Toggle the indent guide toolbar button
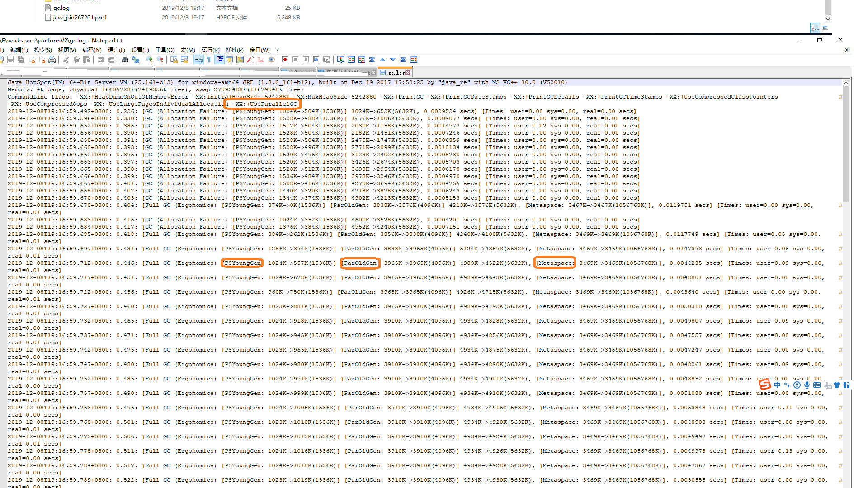Viewport: 868px width, 488px height. point(220,60)
